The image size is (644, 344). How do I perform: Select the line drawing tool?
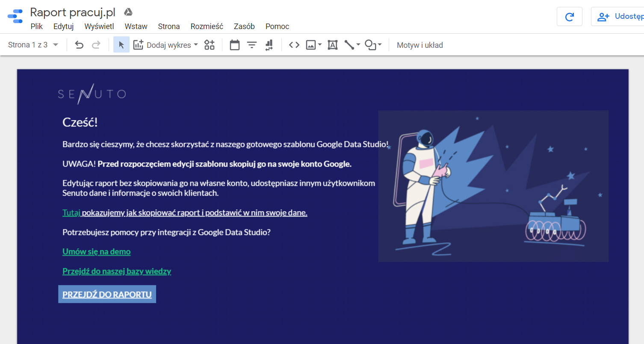(349, 45)
